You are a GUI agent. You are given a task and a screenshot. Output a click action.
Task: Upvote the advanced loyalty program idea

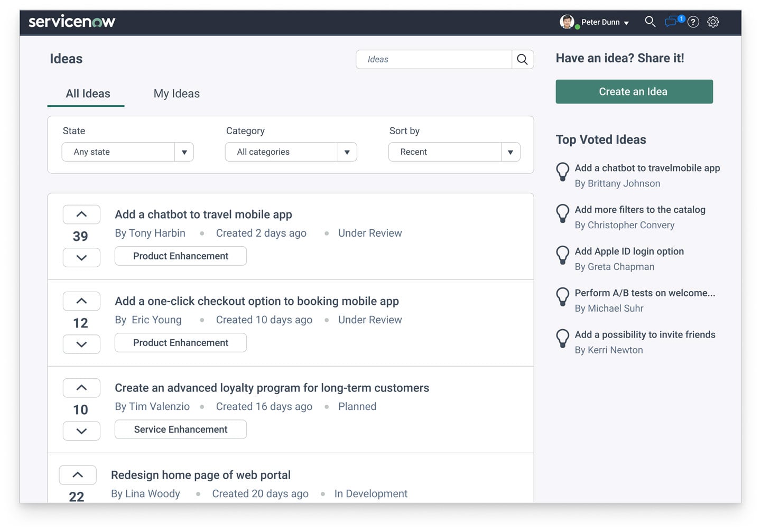[81, 388]
